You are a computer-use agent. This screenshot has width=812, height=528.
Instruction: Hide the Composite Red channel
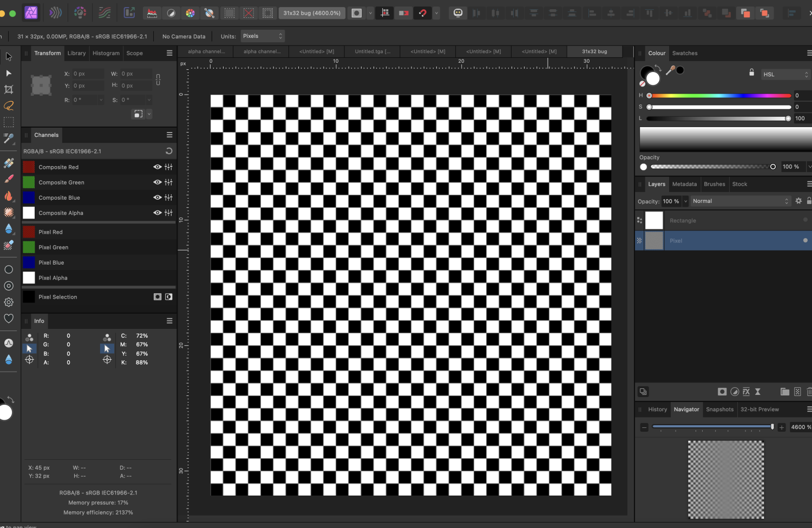(157, 167)
